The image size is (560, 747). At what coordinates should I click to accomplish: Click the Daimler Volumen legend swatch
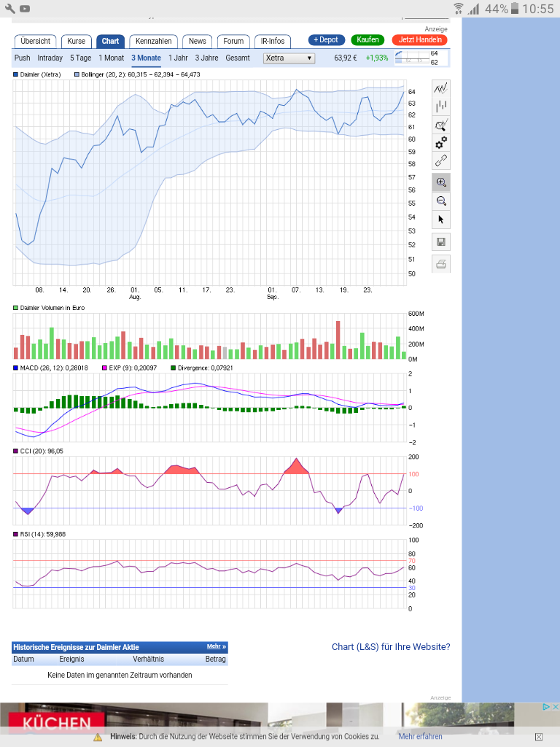tap(16, 309)
